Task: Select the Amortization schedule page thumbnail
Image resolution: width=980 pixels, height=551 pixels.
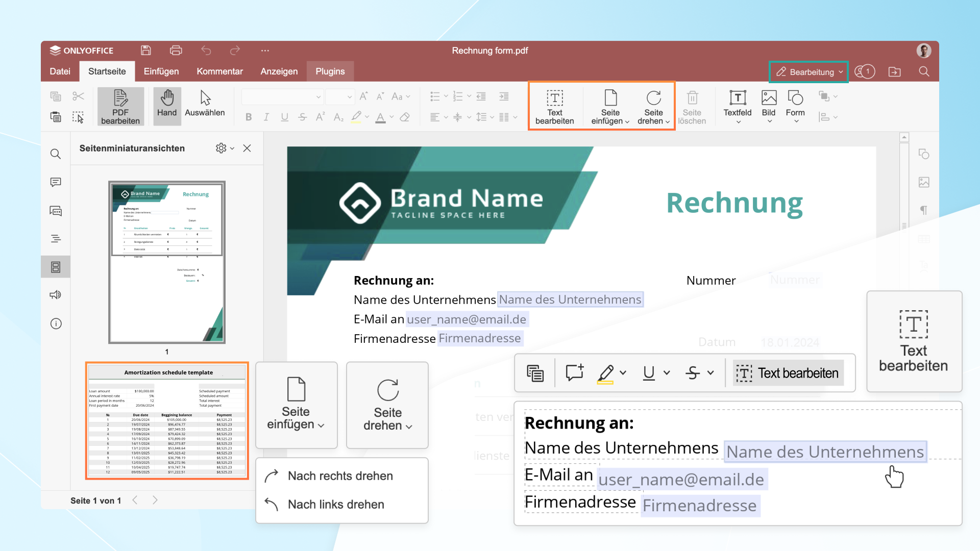Action: point(167,420)
